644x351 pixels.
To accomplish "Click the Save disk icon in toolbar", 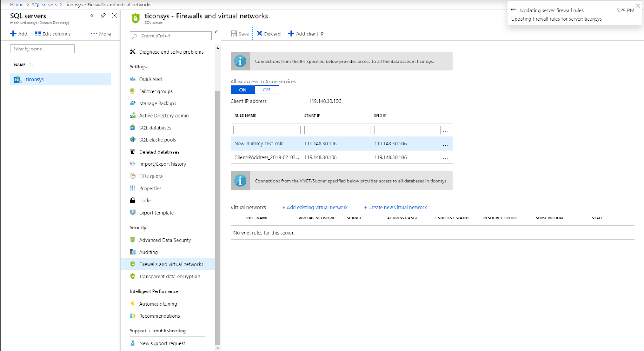I will tap(233, 33).
